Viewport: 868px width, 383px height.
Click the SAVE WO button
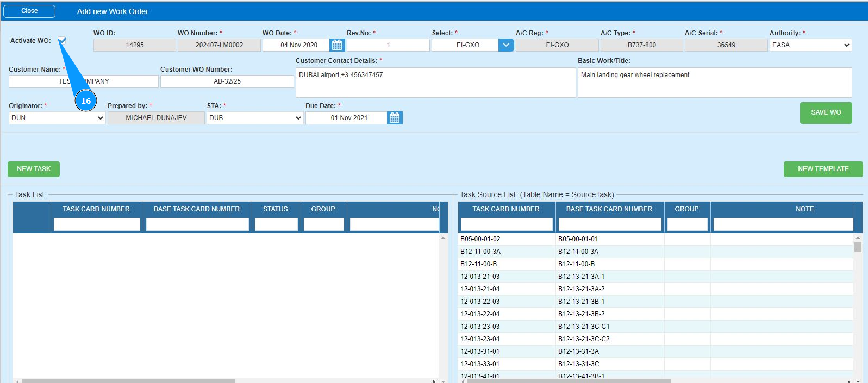pyautogui.click(x=826, y=112)
